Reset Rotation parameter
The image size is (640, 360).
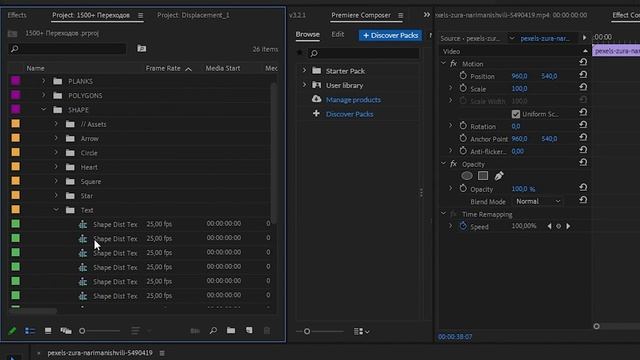click(583, 125)
